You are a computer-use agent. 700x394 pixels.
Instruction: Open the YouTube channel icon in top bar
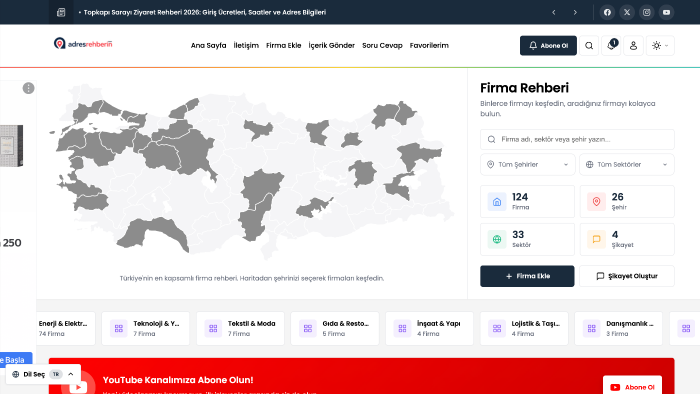point(666,12)
